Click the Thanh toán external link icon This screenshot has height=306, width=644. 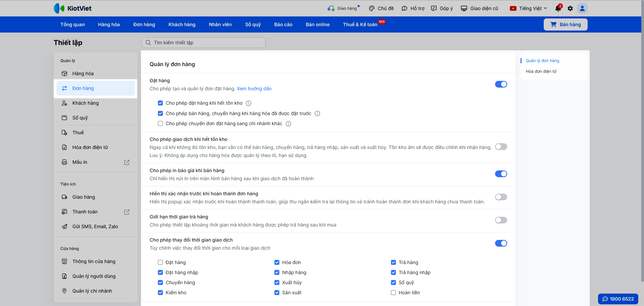(127, 212)
